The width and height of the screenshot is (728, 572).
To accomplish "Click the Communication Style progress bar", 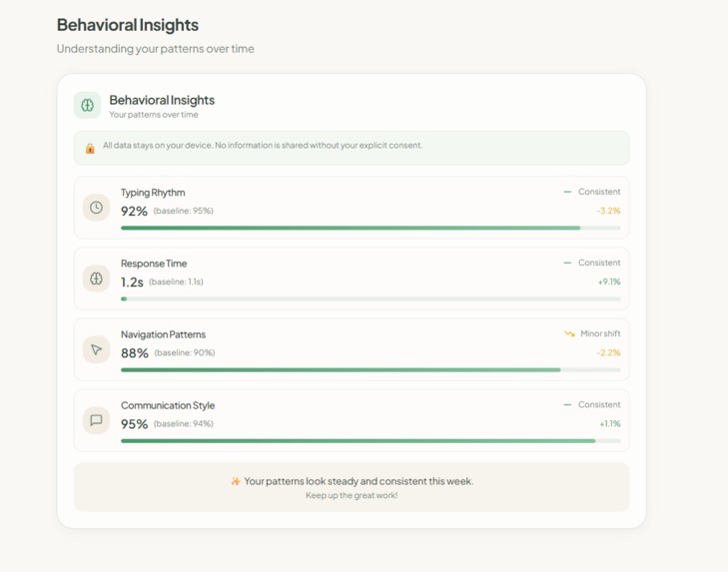I will (x=370, y=440).
